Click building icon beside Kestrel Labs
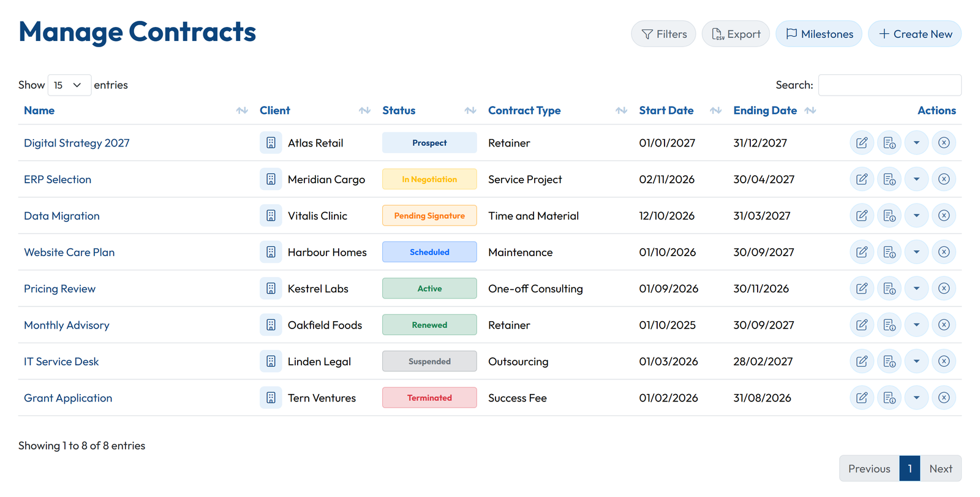Screen dimensions: 980x497 click(x=271, y=289)
